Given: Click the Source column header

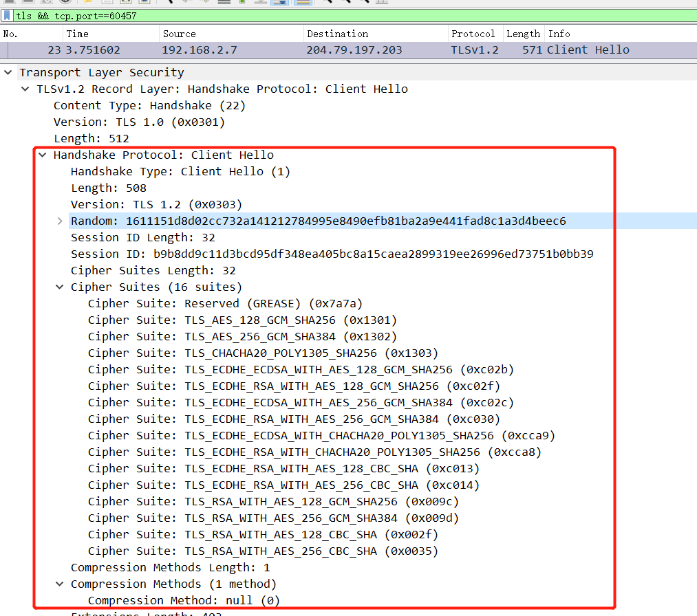Looking at the screenshot, I should 230,34.
